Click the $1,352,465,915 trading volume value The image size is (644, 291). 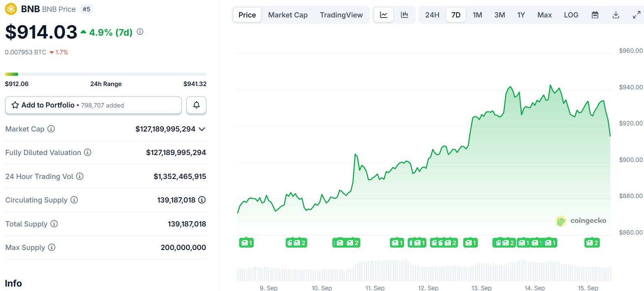180,177
